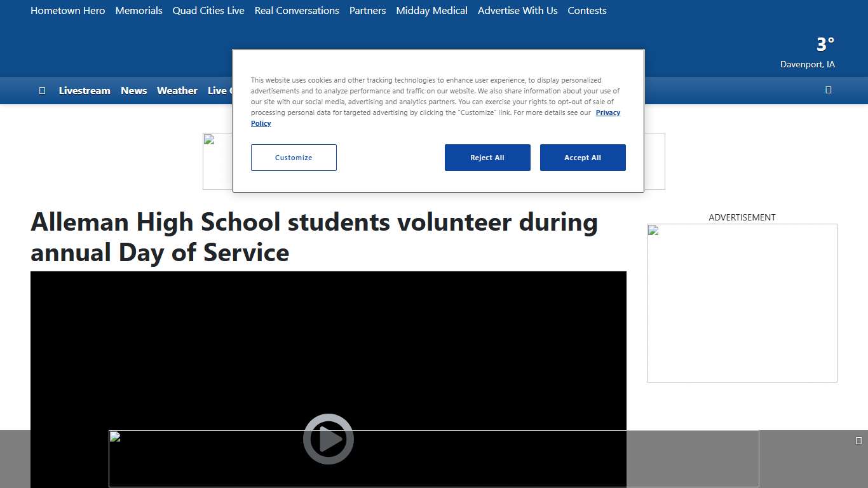Viewport: 868px width, 488px height.
Task: Open the Advertise With Us page
Action: pos(518,11)
